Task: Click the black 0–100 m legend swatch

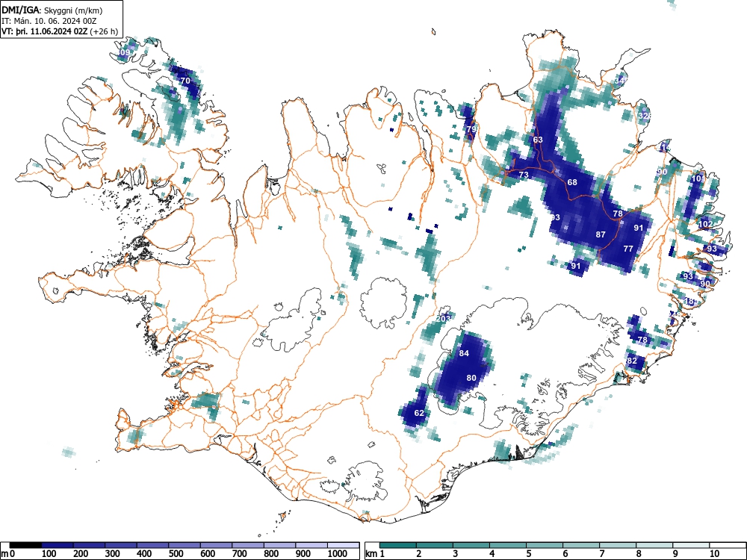Action: [x=25, y=545]
